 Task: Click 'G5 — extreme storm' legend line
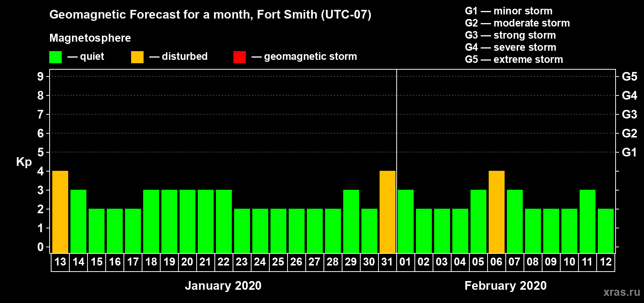coord(514,59)
